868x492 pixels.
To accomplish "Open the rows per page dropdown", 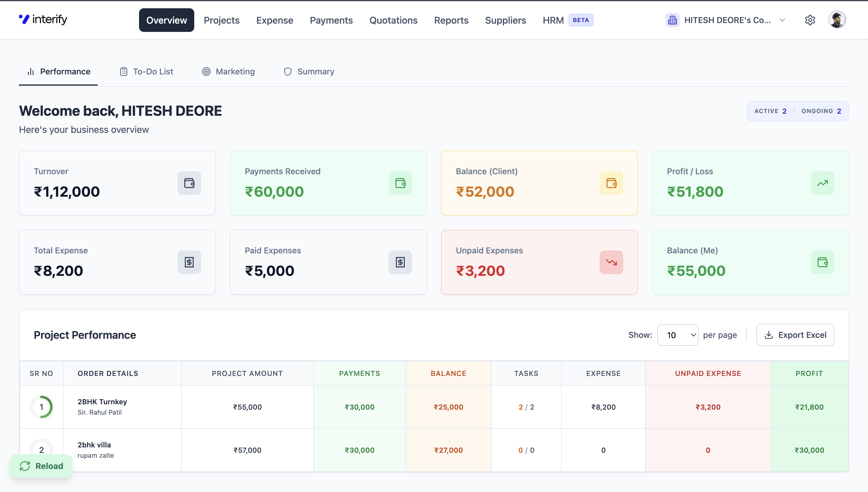I will [678, 335].
